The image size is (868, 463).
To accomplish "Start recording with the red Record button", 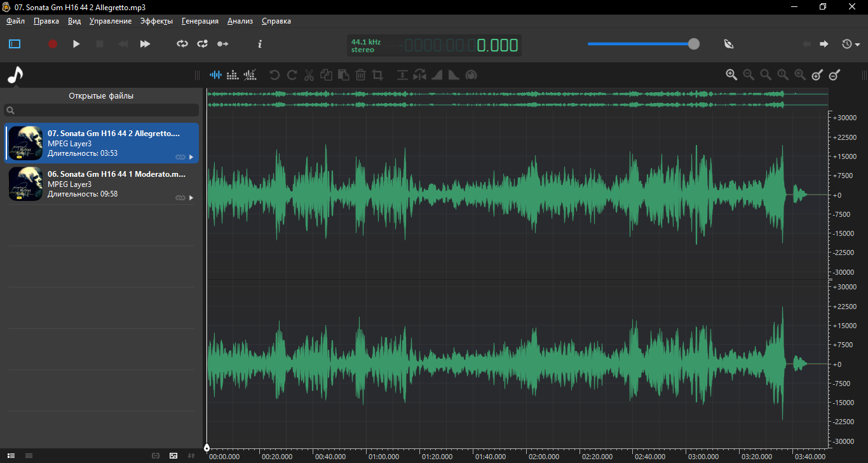I will [53, 44].
